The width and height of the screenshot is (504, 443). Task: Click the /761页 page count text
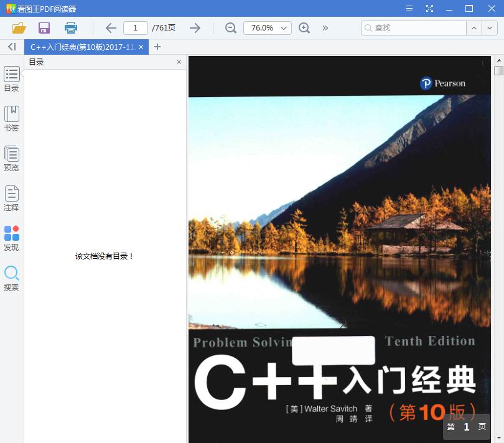click(x=164, y=28)
